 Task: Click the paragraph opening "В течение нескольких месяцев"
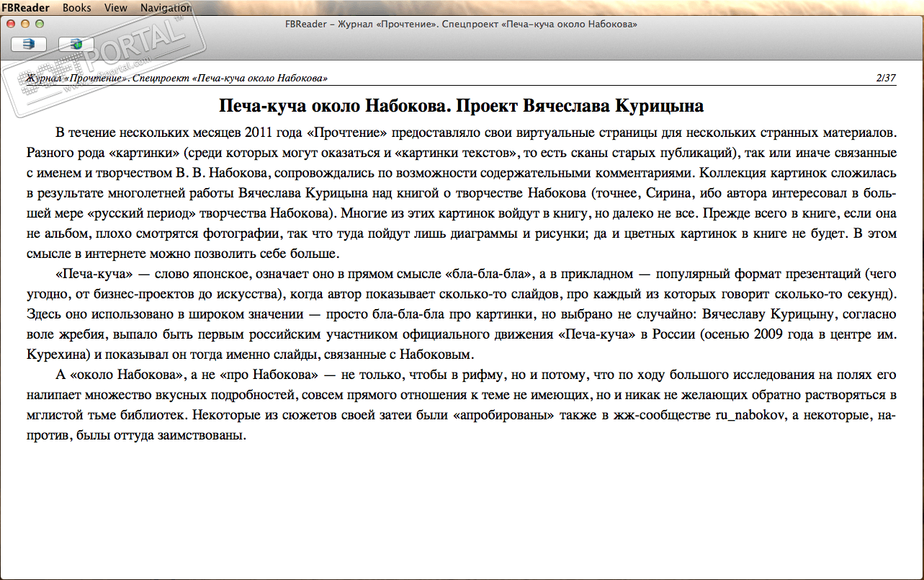462,194
